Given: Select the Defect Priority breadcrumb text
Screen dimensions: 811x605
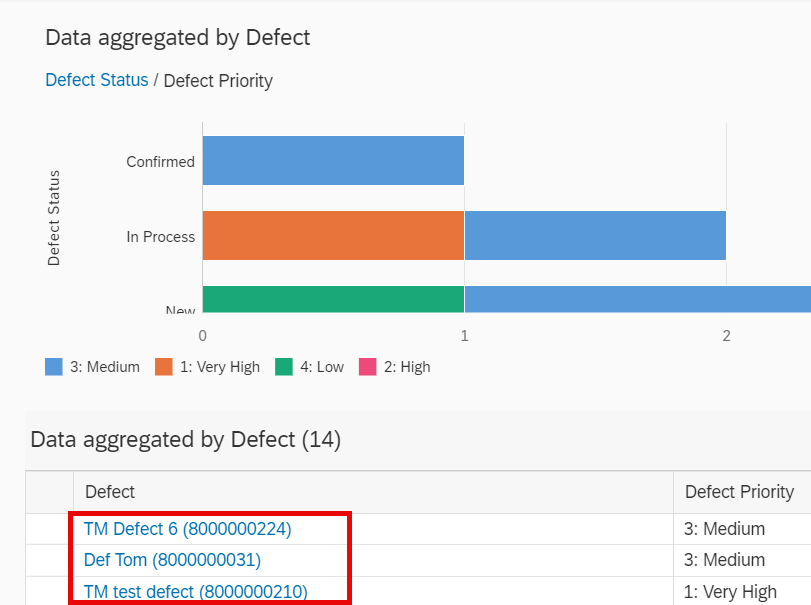Looking at the screenshot, I should click(x=218, y=80).
